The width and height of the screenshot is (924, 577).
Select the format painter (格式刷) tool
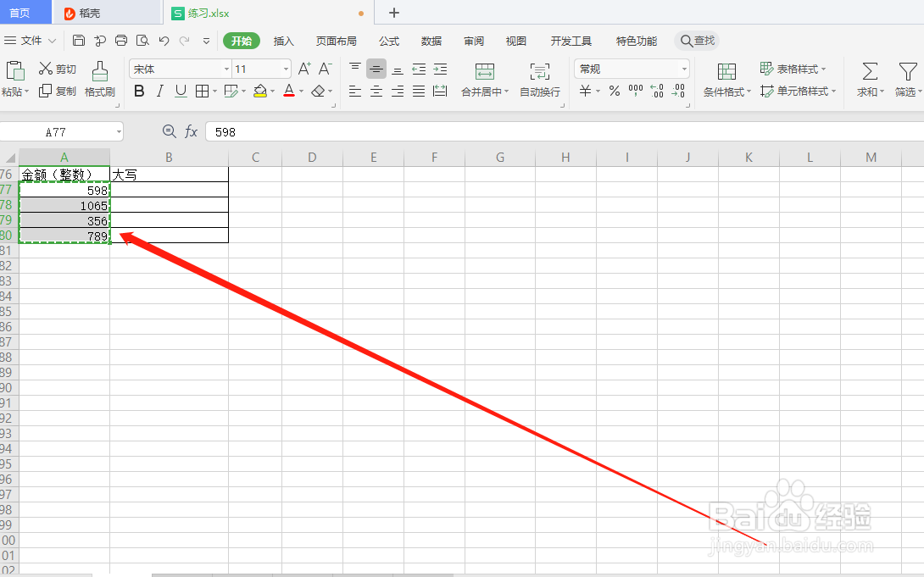coord(100,80)
